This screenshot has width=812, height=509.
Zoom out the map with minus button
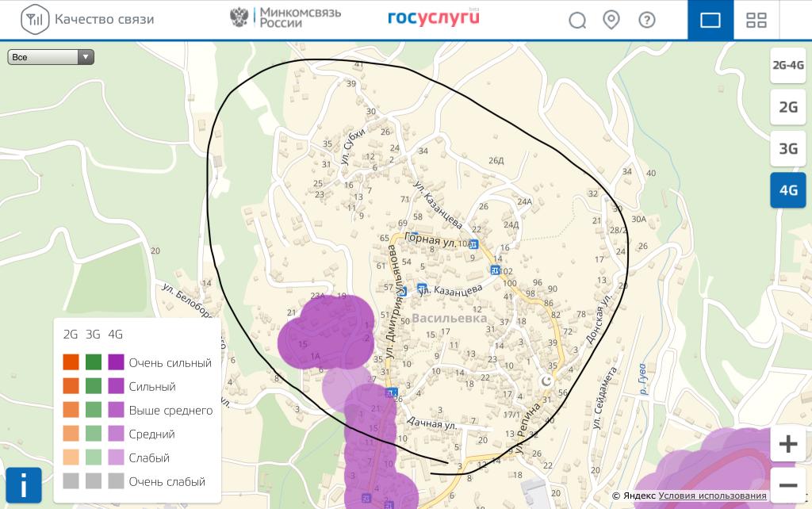(x=787, y=485)
